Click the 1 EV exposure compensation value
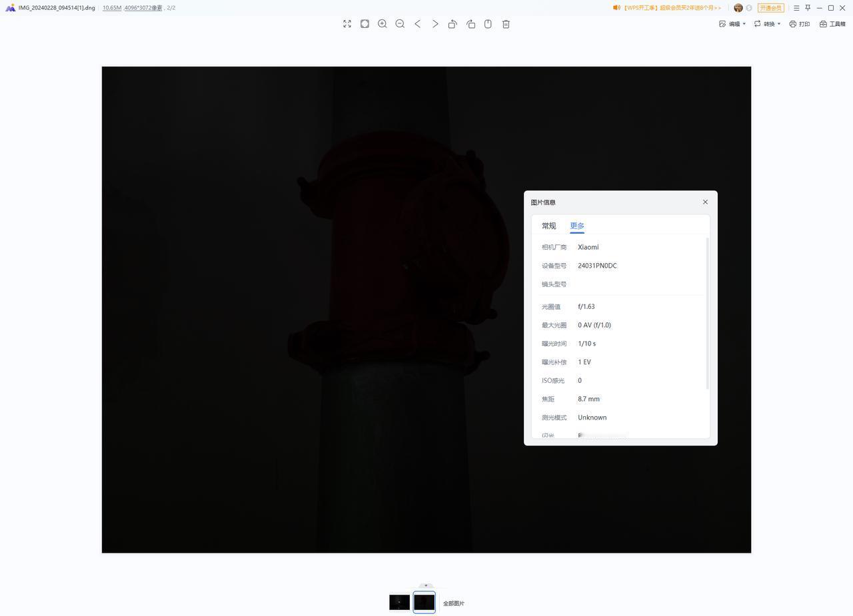Viewport: 853px width, 616px height. 584,362
